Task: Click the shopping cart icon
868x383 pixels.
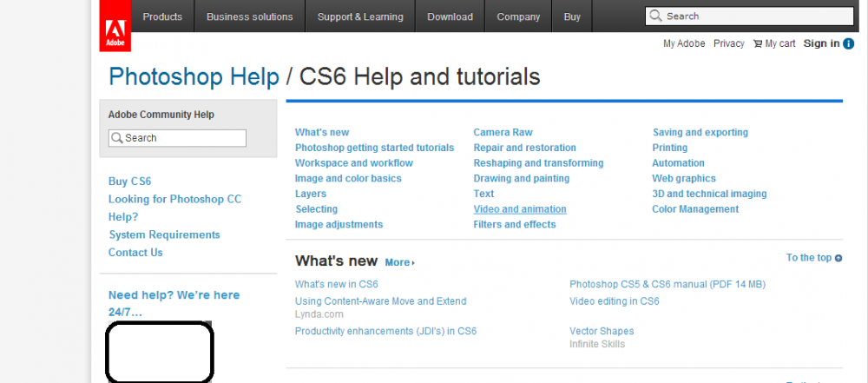Action: [757, 43]
